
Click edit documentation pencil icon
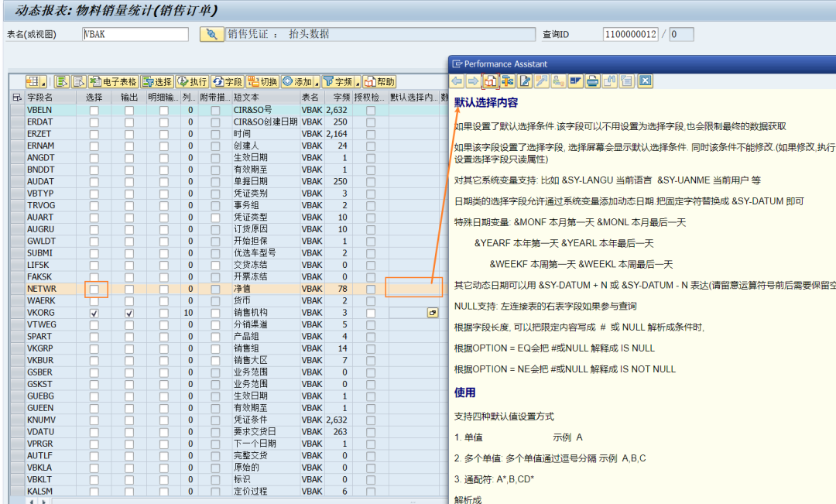525,81
